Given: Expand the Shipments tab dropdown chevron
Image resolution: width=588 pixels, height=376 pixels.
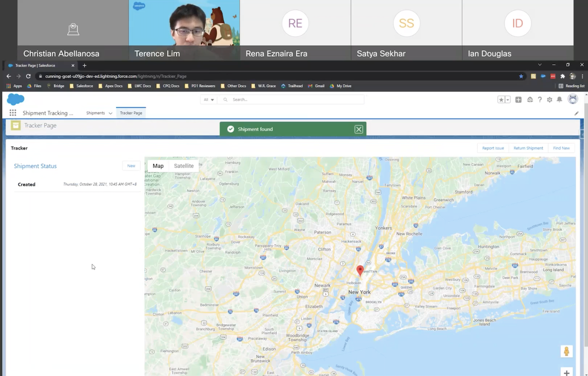Looking at the screenshot, I should 110,113.
